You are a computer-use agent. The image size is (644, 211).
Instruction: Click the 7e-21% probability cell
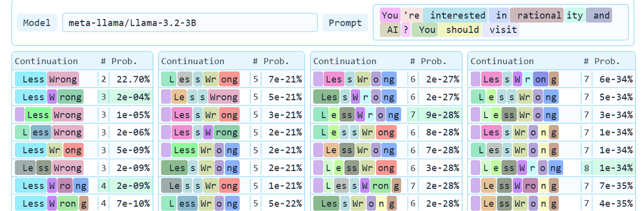pos(283,79)
